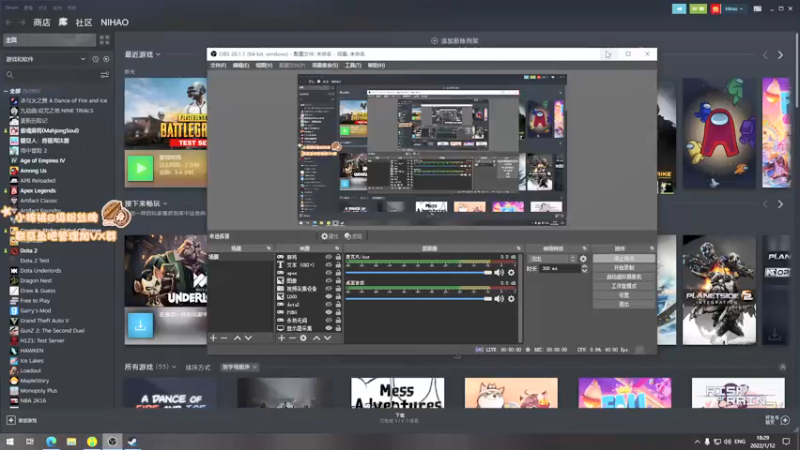Move scene down in OBS scenes panel
Image resolution: width=800 pixels, height=450 pixels.
tap(248, 338)
